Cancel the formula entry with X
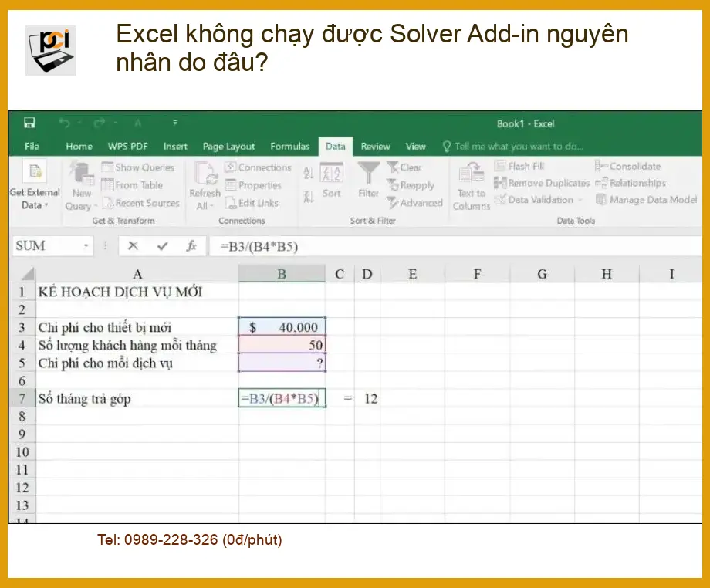 tap(133, 246)
